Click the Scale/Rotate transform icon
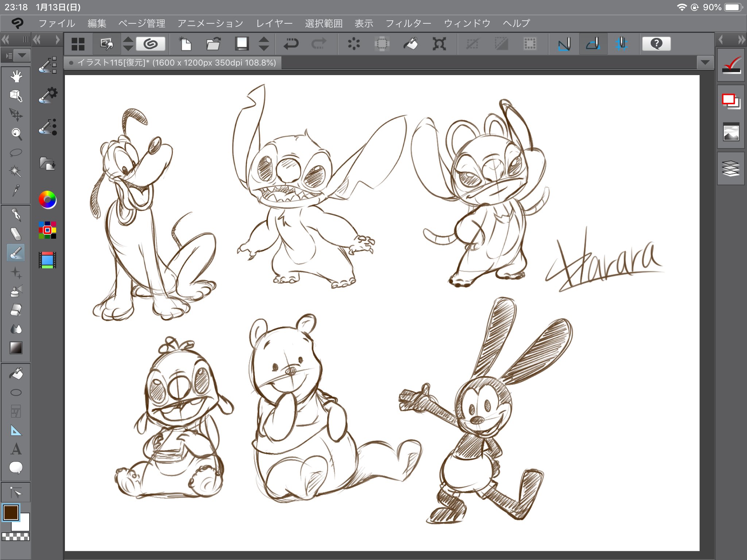747x560 pixels. tap(439, 44)
